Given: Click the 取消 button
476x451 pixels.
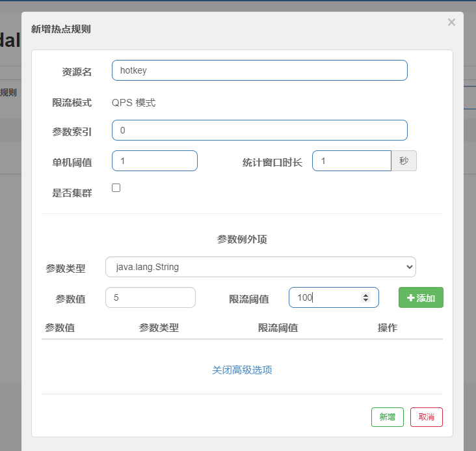Looking at the screenshot, I should [x=427, y=417].
